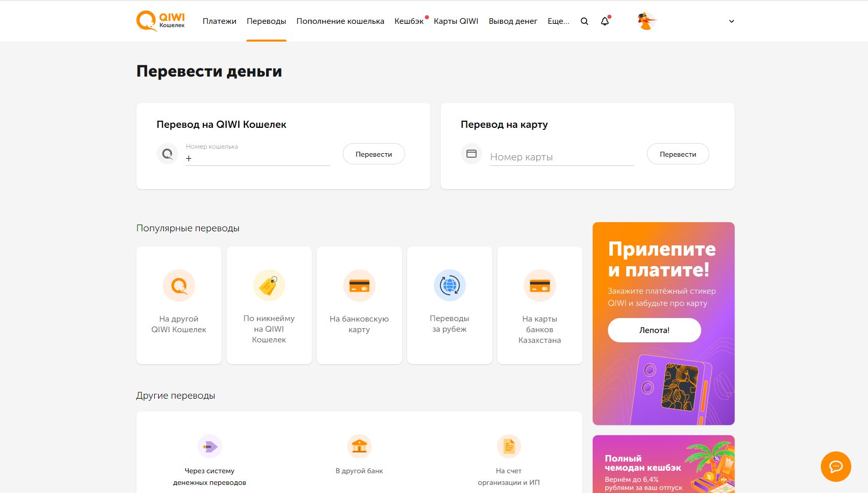
Task: Open Карты QIWI menu item
Action: pyautogui.click(x=456, y=21)
